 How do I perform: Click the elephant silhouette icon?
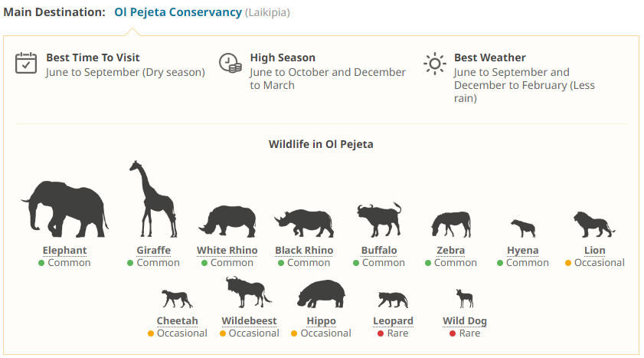coord(64,209)
